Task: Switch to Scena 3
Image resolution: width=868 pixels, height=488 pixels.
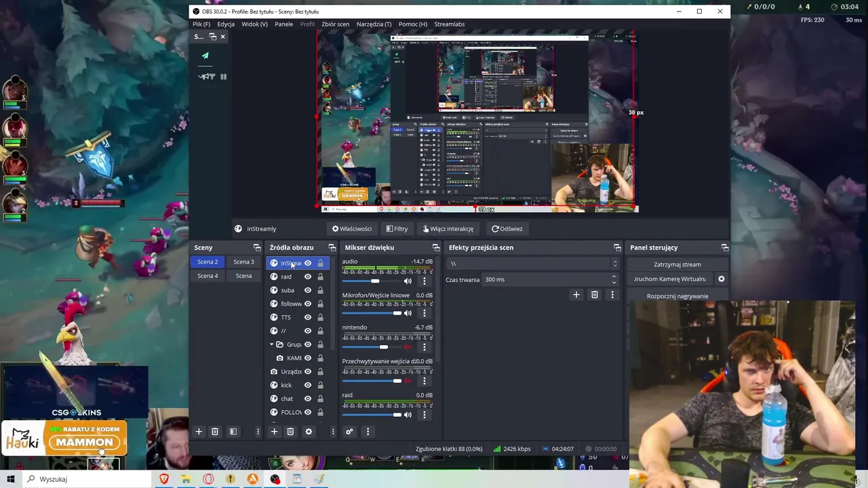Action: tap(243, 262)
